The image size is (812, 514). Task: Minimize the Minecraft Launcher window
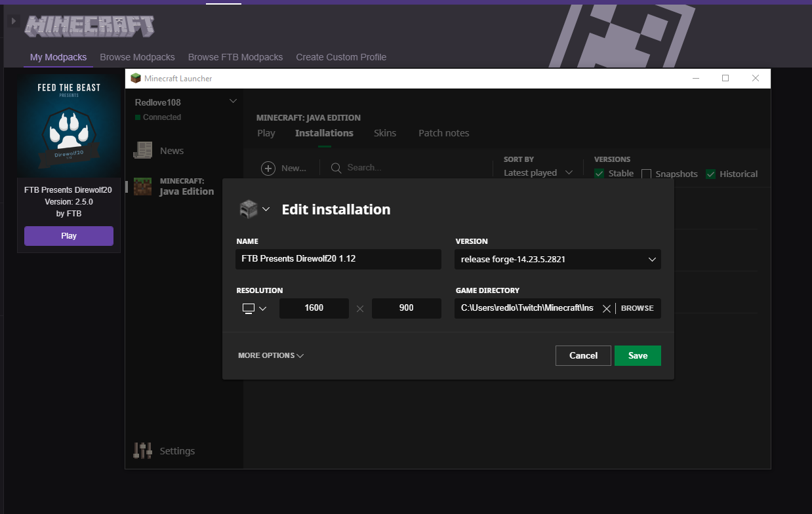point(695,78)
